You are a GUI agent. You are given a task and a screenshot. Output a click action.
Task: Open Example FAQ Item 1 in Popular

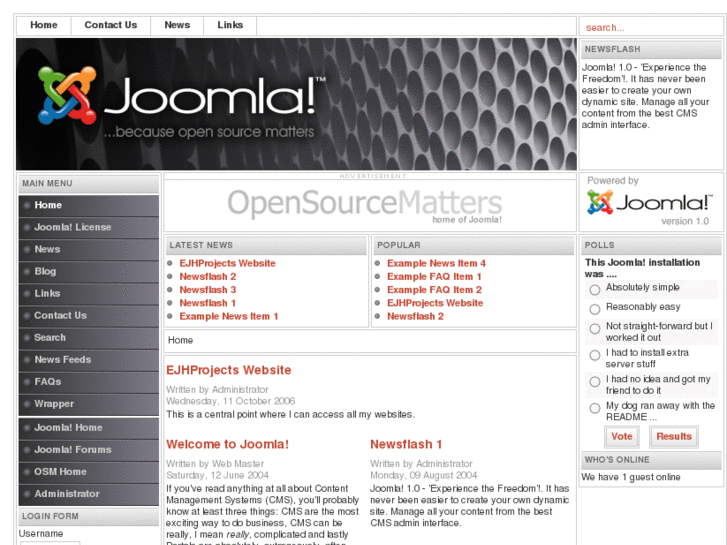[x=434, y=277]
